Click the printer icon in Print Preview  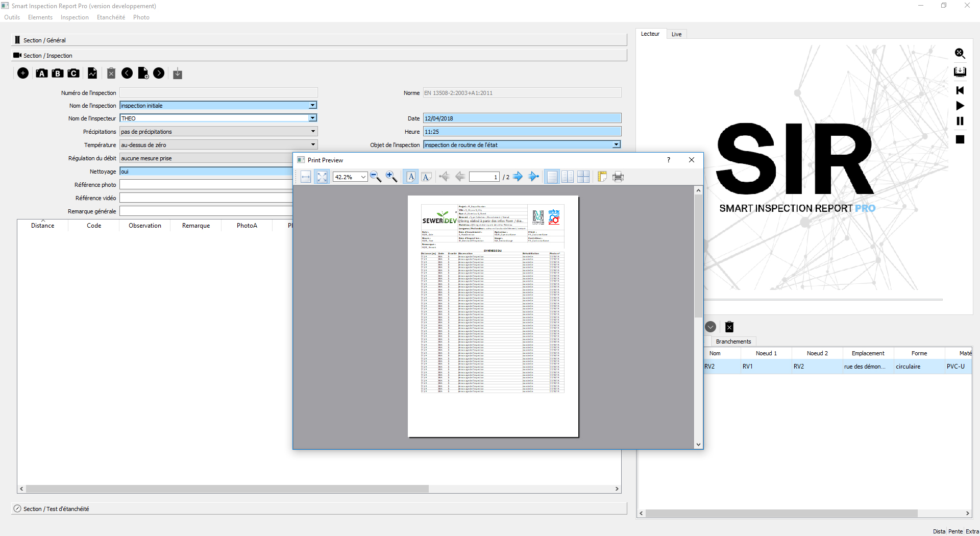pos(618,177)
